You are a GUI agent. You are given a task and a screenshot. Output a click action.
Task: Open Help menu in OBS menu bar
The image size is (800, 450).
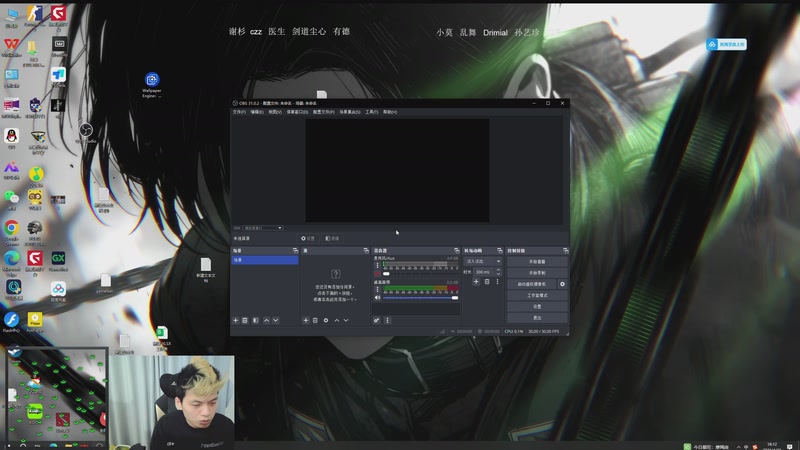pos(390,112)
